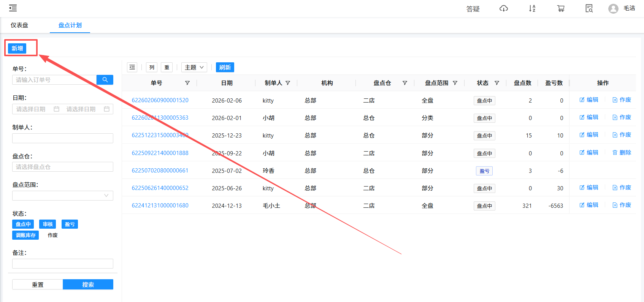The height and width of the screenshot is (302, 644).
Task: Filter the 状态 column using funnel icon
Action: tap(496, 83)
